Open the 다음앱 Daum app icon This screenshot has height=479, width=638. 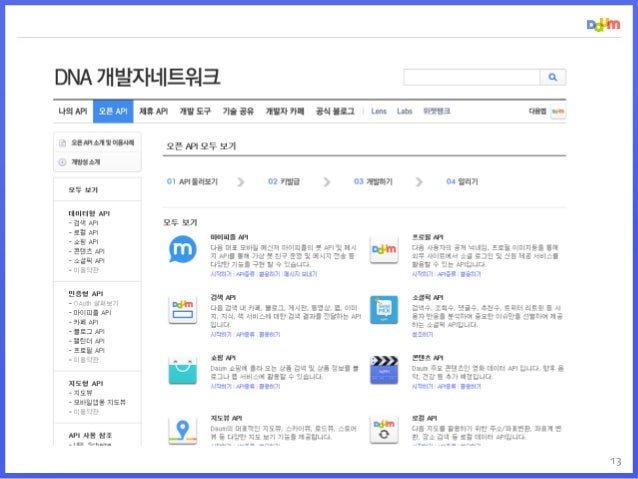pyautogui.click(x=558, y=111)
